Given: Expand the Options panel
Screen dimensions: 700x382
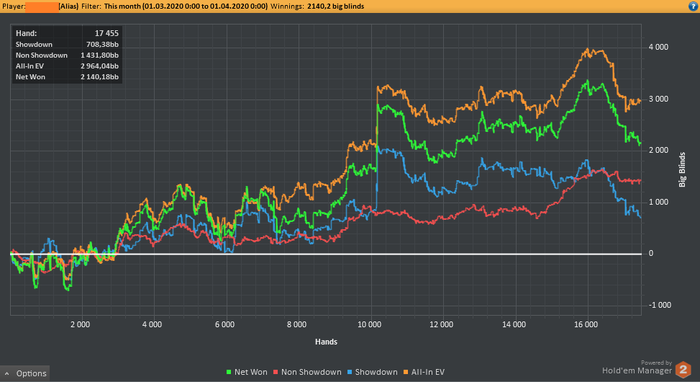Looking at the screenshot, I should coord(25,373).
